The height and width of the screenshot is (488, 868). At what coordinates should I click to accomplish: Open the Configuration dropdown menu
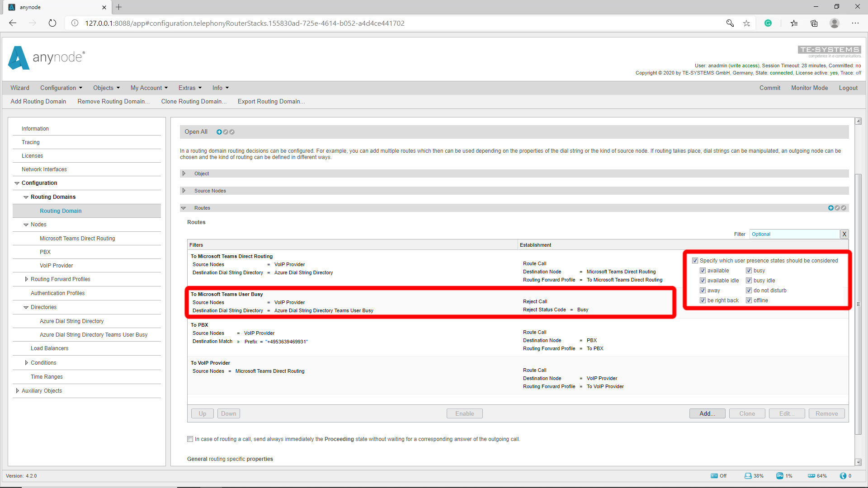[x=61, y=88]
